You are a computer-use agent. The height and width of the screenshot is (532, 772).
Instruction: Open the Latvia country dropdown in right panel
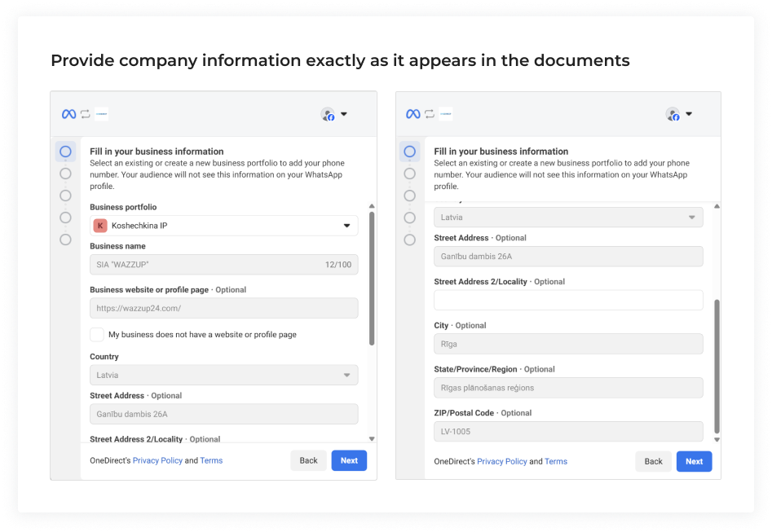568,217
